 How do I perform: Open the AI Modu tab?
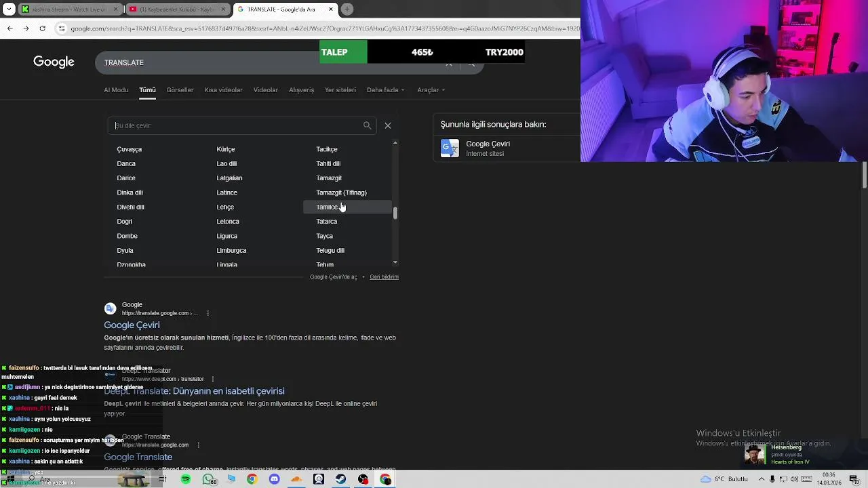coord(116,90)
